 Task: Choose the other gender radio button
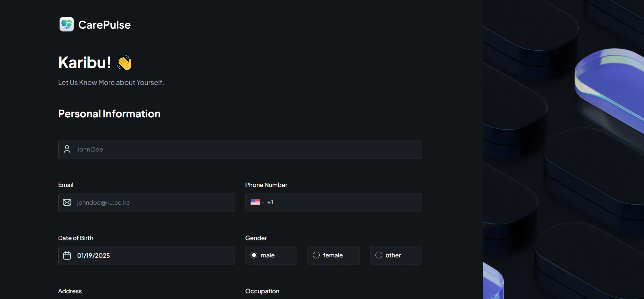click(379, 255)
